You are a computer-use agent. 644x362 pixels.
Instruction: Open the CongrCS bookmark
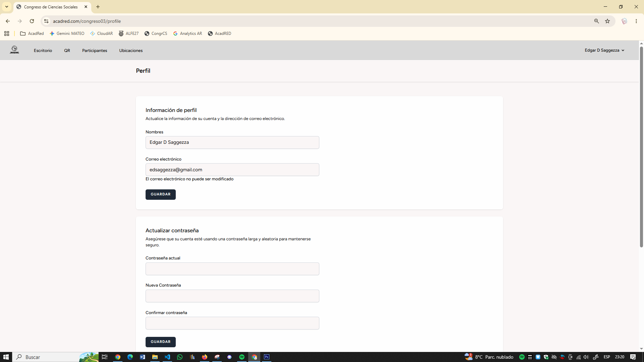156,34
